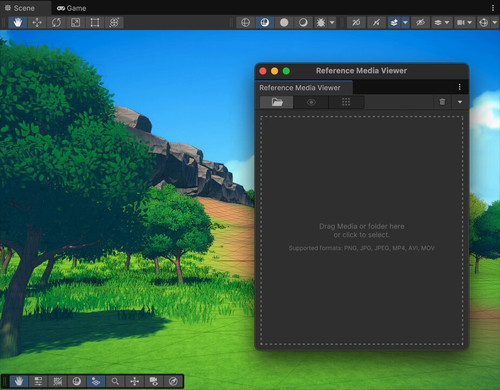Image resolution: width=500 pixels, height=390 pixels.
Task: Click magnifier search icon in bottom overlay
Action: coord(115,381)
